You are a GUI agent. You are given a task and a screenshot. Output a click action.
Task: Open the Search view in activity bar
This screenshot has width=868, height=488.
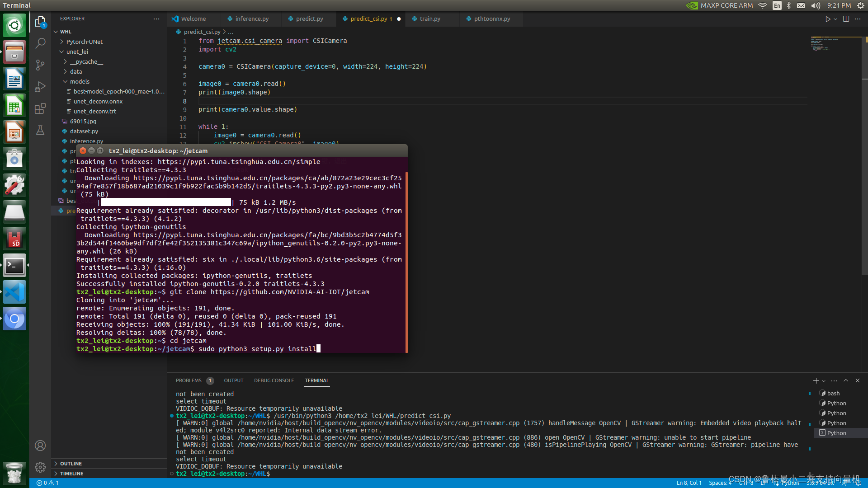pos(40,43)
